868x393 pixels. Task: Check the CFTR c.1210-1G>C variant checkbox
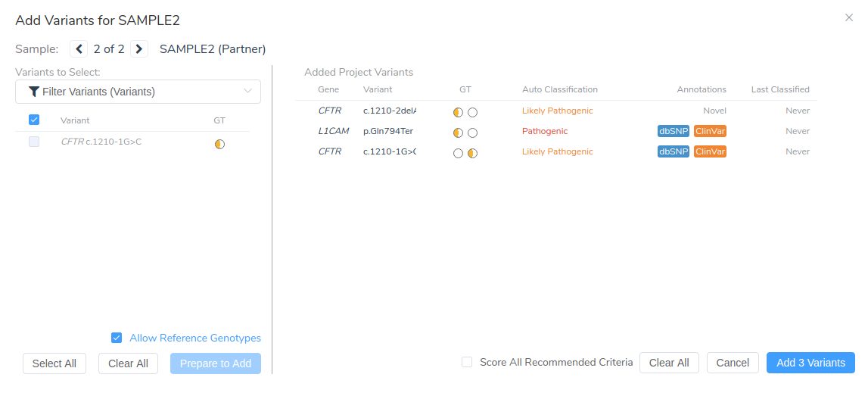pyautogui.click(x=34, y=142)
